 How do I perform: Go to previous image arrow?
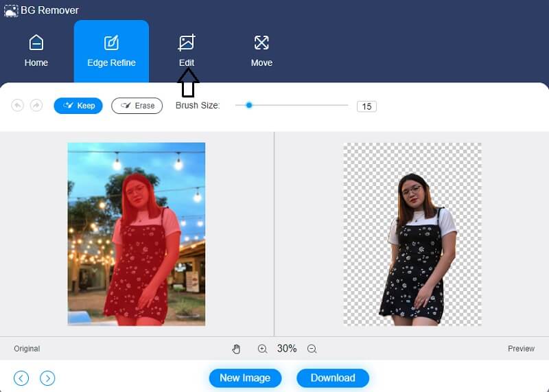coord(21,378)
